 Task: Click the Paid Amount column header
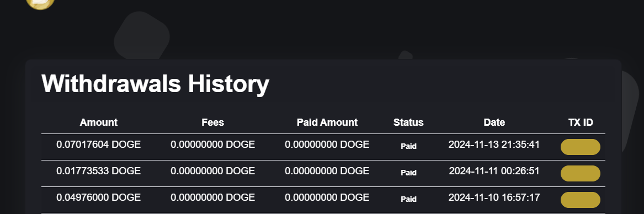pyautogui.click(x=327, y=122)
